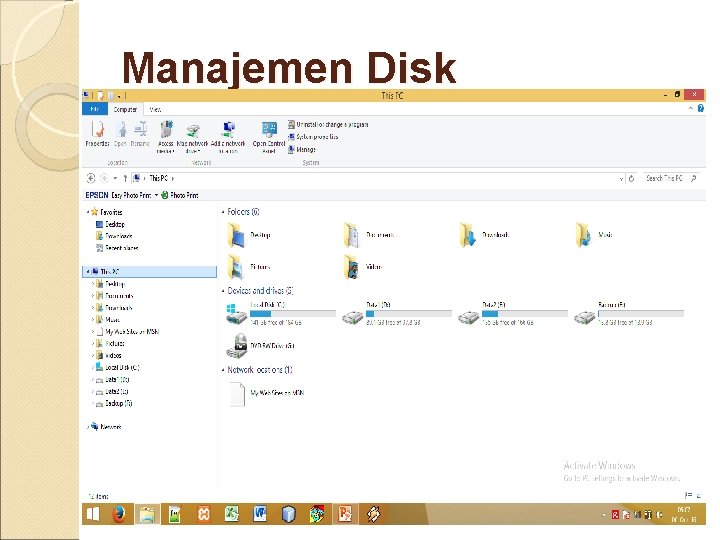Select the Data1 (D:) drive

click(397, 314)
